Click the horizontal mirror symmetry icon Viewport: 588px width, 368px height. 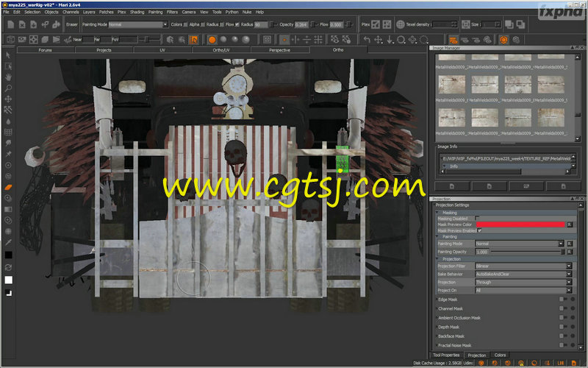pyautogui.click(x=295, y=40)
